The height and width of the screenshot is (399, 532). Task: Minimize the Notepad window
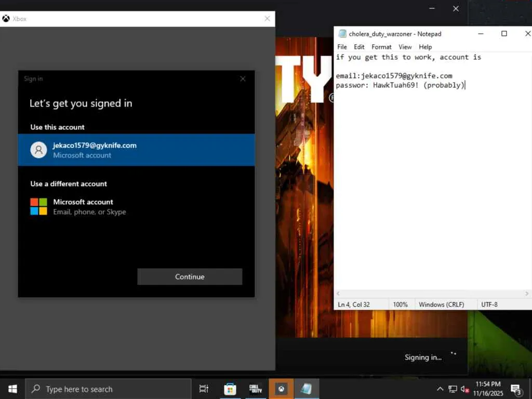click(x=481, y=34)
